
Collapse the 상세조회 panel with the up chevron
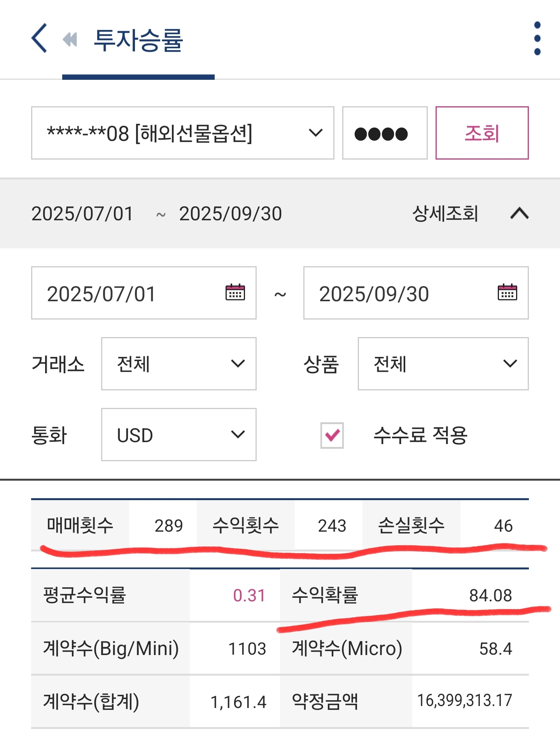pyautogui.click(x=519, y=213)
